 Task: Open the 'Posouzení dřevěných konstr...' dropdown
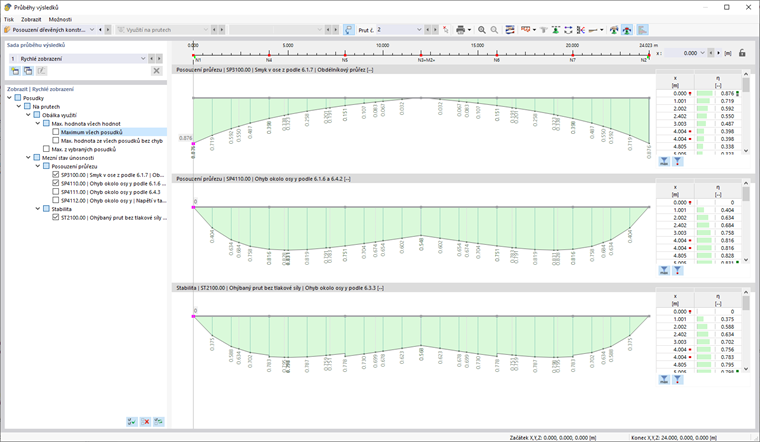click(x=92, y=30)
